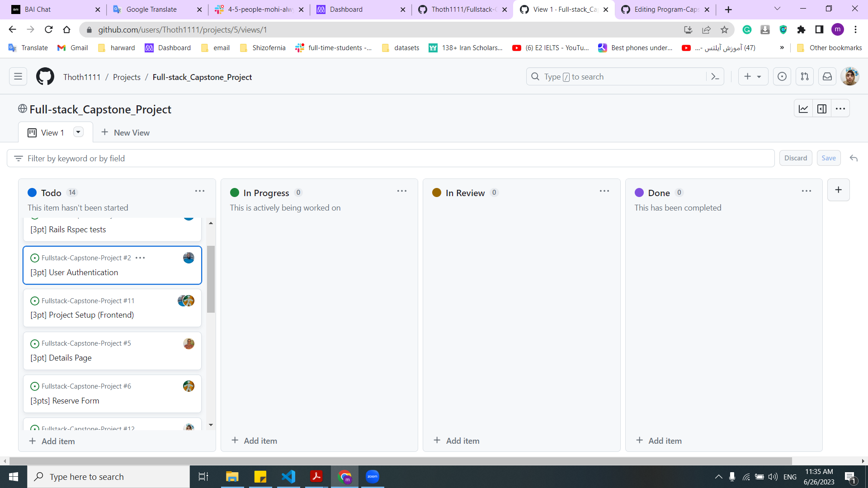Open the caret next to the add button

[x=759, y=76]
